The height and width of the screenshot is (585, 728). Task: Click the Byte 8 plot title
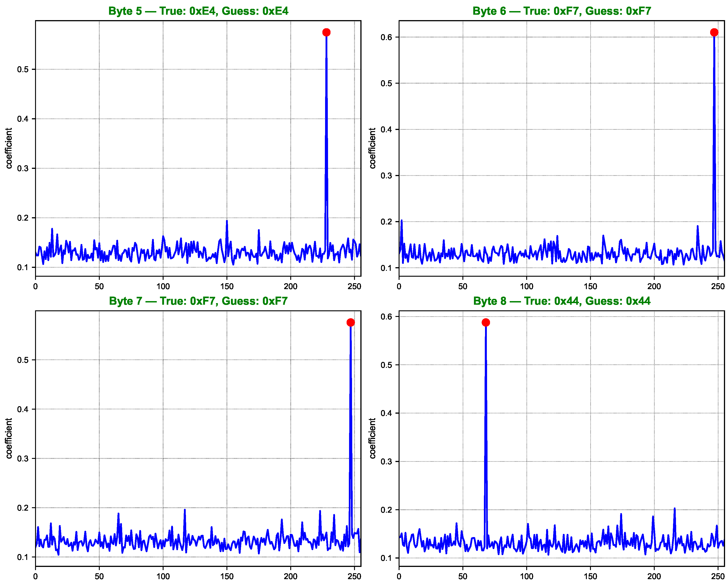coord(561,301)
